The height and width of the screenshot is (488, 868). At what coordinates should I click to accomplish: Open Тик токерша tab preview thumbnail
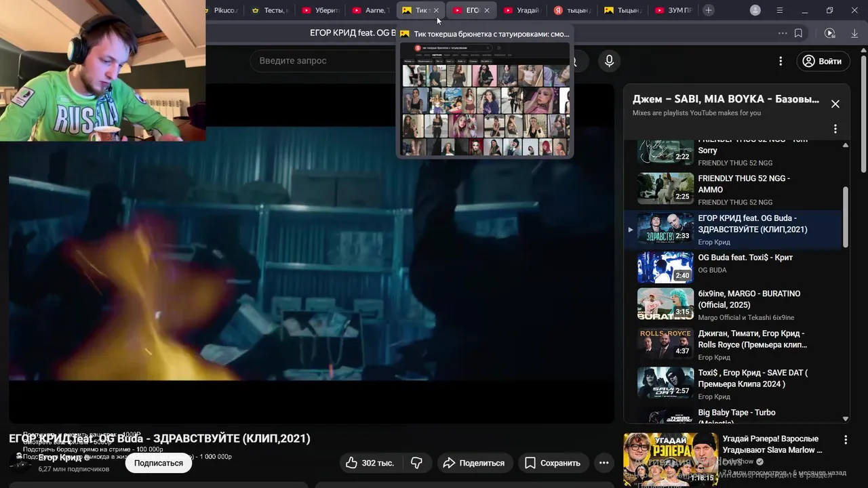click(485, 100)
